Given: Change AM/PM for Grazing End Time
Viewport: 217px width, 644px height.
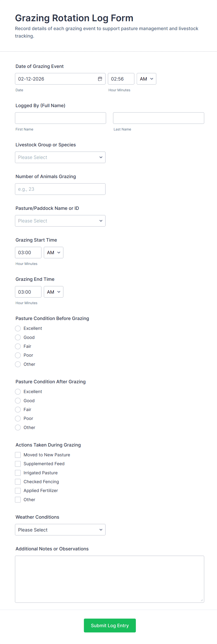Looking at the screenshot, I should [x=53, y=292].
